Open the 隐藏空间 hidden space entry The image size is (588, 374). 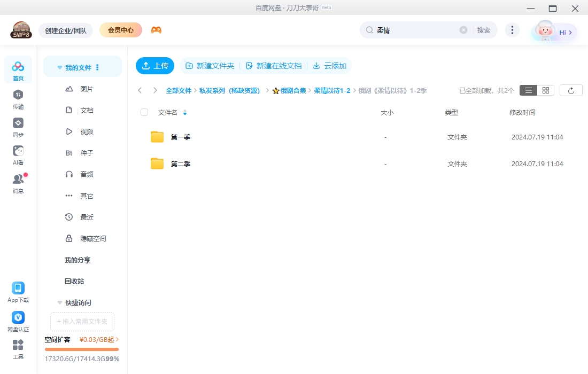[94, 238]
